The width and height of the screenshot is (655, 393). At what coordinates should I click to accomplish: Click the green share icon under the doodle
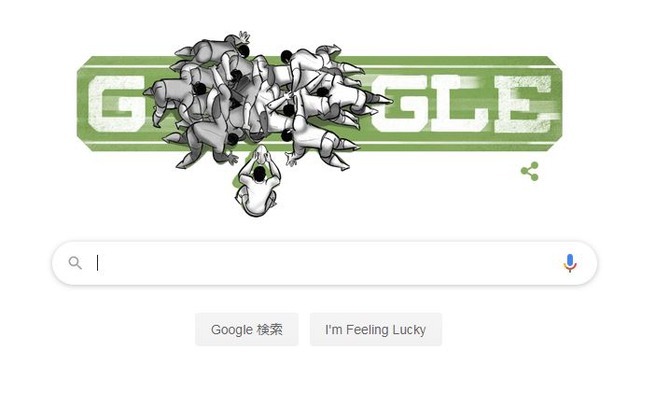[x=530, y=171]
